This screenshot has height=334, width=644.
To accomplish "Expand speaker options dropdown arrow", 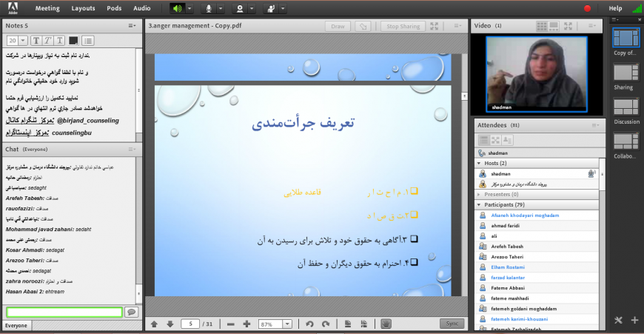I will click(x=189, y=8).
